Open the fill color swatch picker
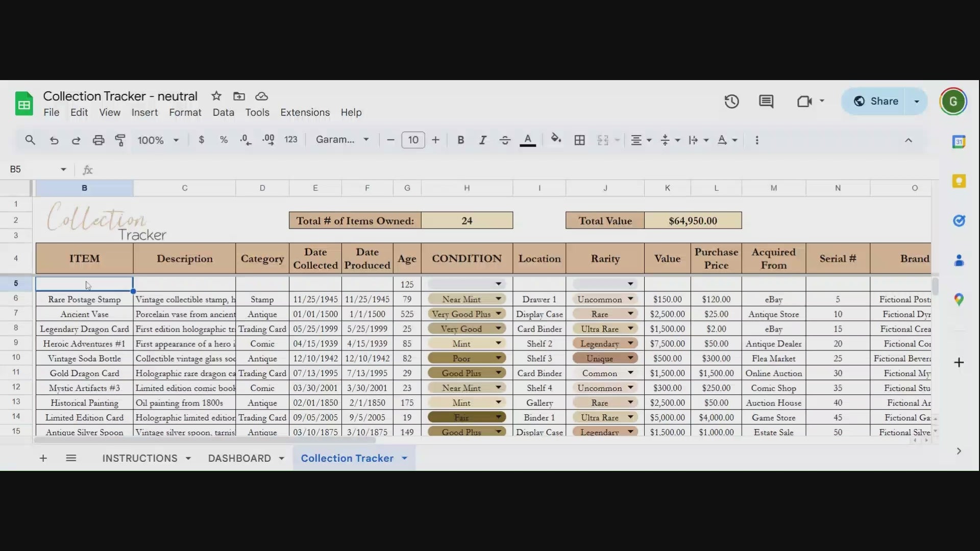The height and width of the screenshot is (551, 980). (556, 140)
